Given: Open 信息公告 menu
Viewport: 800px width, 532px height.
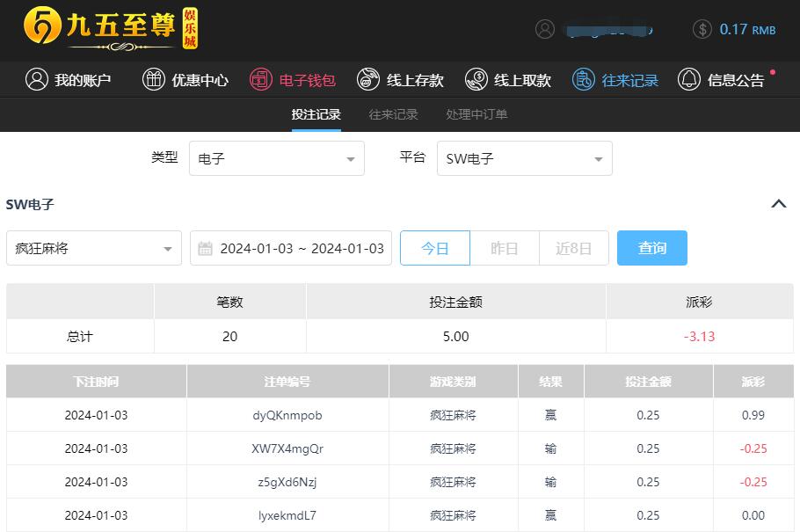Looking at the screenshot, I should 721,80.
